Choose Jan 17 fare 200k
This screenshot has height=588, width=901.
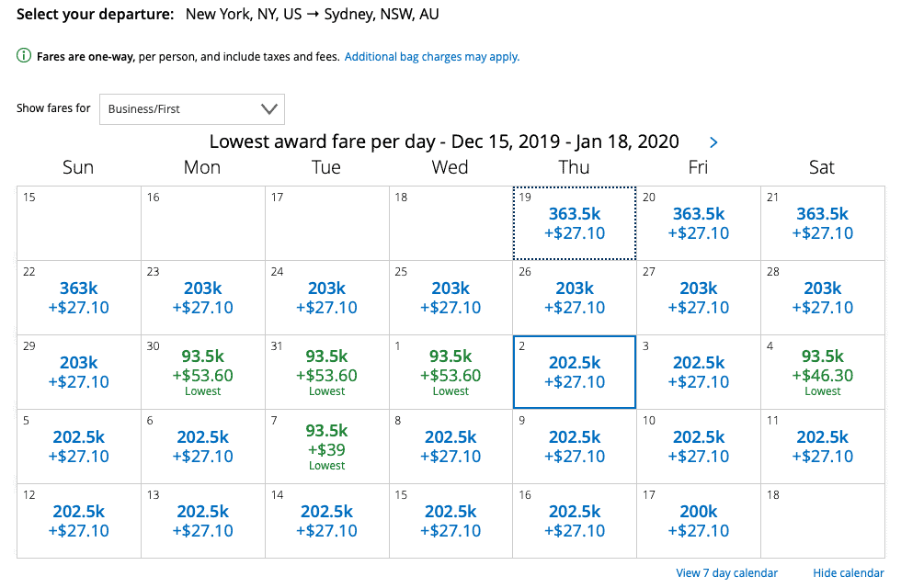(699, 521)
